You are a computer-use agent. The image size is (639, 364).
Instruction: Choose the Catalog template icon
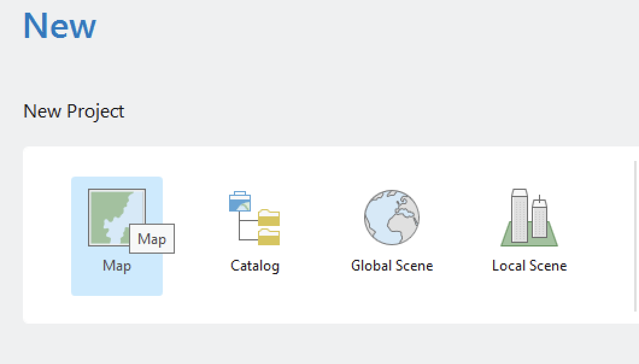tap(254, 218)
